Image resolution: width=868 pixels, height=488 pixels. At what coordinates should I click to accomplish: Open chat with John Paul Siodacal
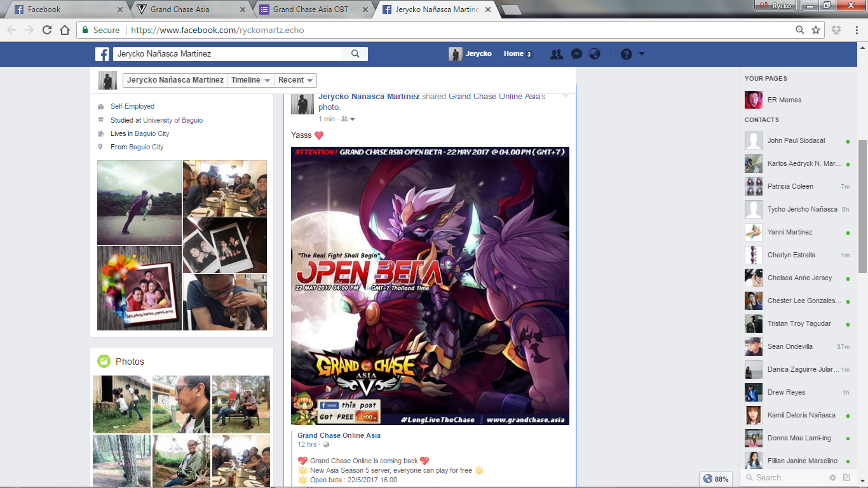tap(799, 140)
